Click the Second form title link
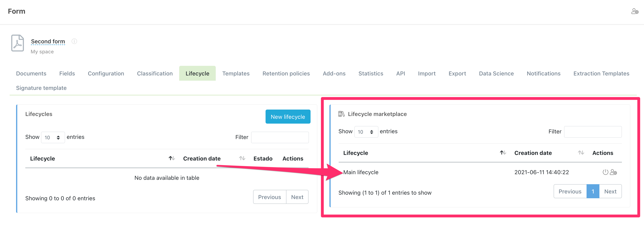This screenshot has width=644, height=244. point(48,42)
